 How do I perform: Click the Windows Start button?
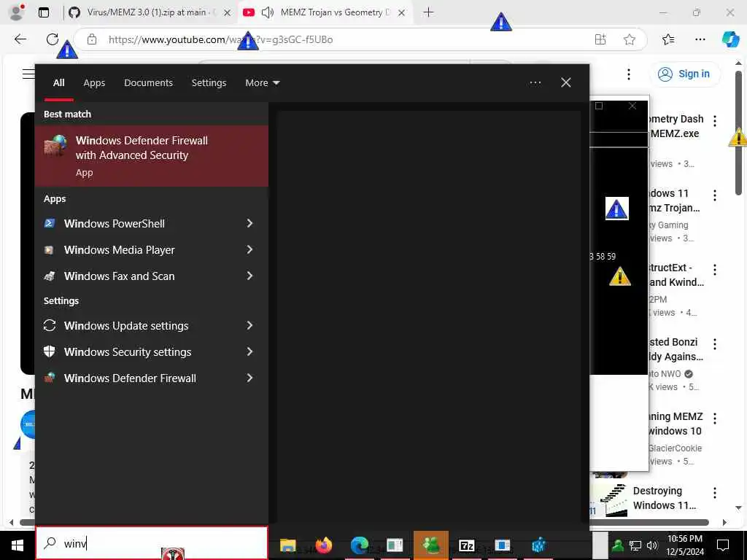[18, 545]
